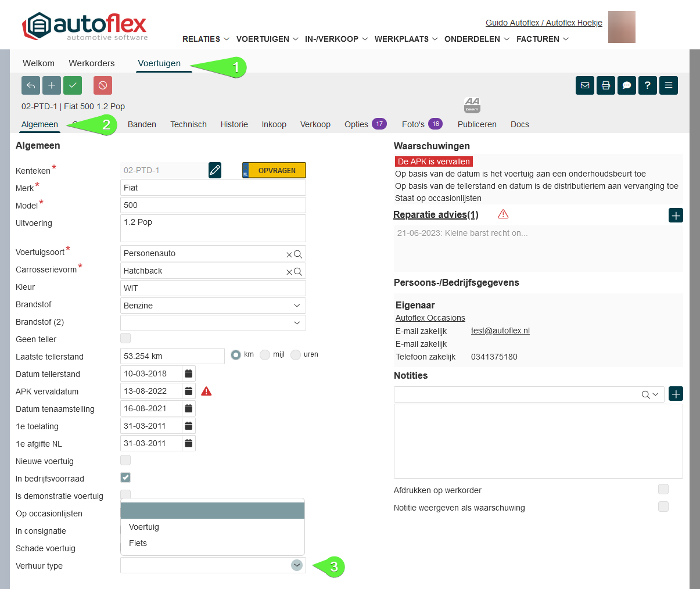
Task: Click the green save checkmark button
Action: coord(73,85)
